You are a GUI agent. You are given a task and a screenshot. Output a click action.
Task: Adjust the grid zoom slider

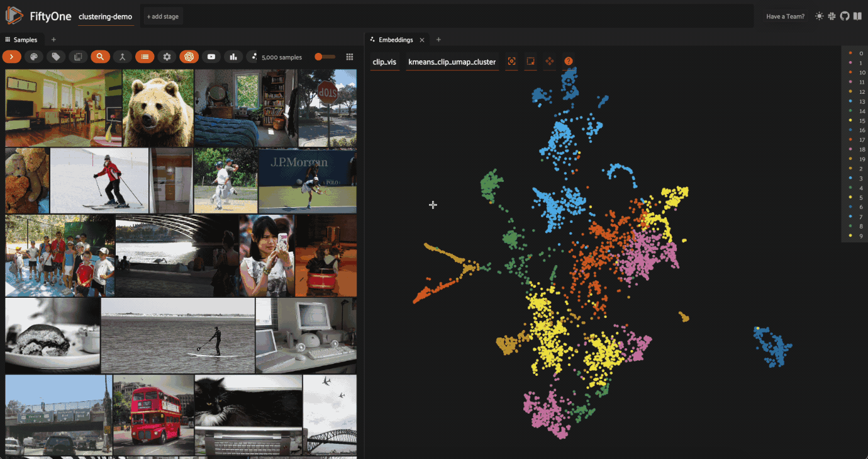[x=325, y=57]
